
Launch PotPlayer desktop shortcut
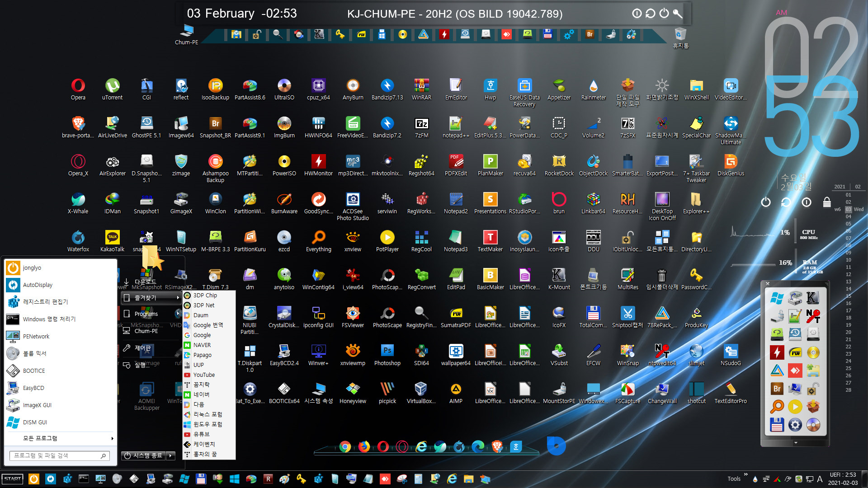pos(387,241)
